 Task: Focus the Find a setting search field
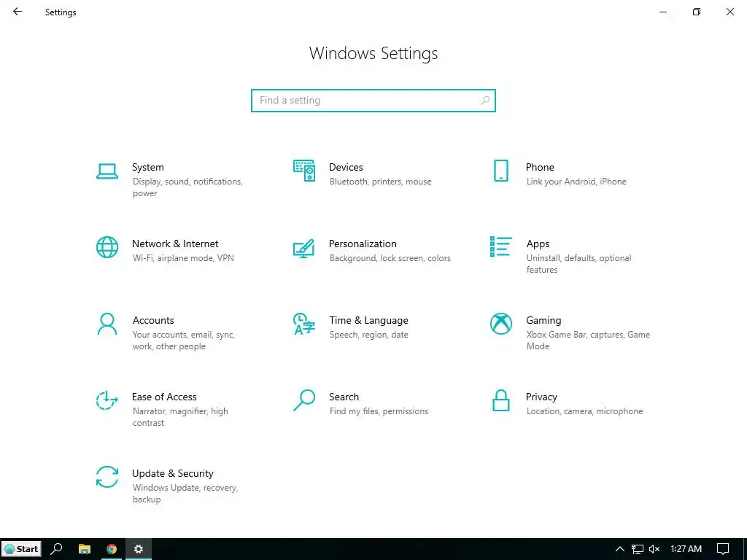pyautogui.click(x=373, y=101)
